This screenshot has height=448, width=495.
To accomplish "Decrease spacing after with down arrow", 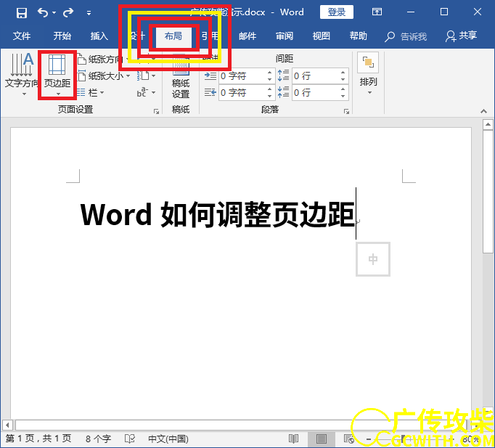I will pos(343,96).
